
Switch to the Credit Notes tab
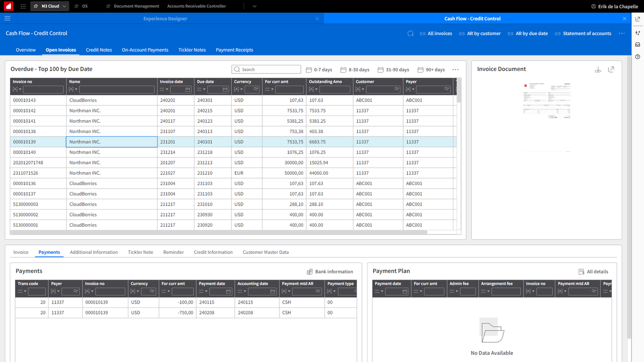pyautogui.click(x=99, y=50)
